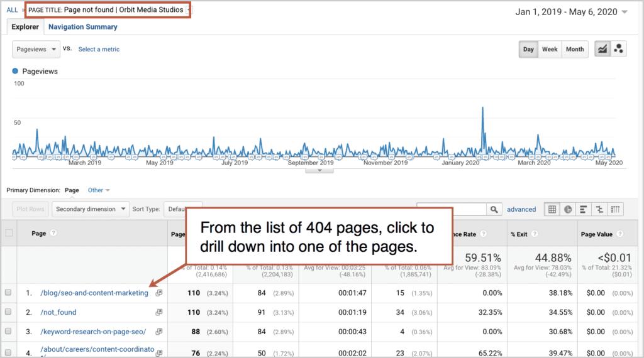644x358 pixels.
Task: Open careers content-coordinator external link icon
Action: click(x=159, y=353)
